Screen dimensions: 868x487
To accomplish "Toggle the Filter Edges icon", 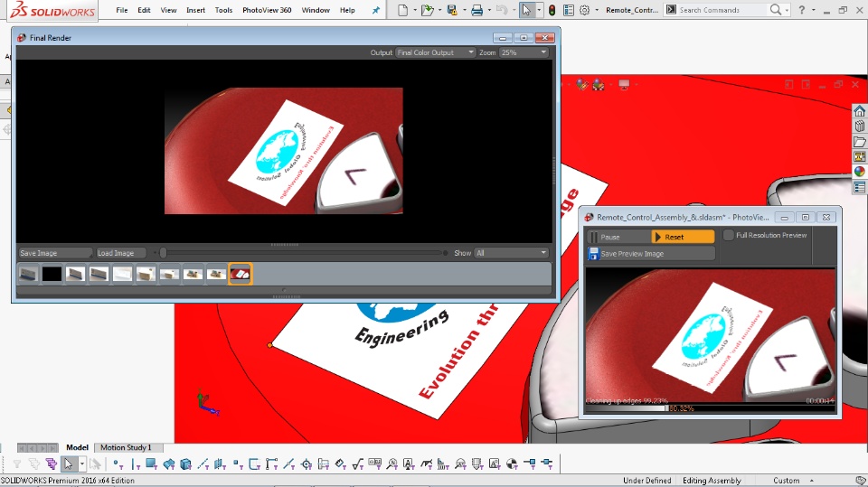I will click(135, 464).
